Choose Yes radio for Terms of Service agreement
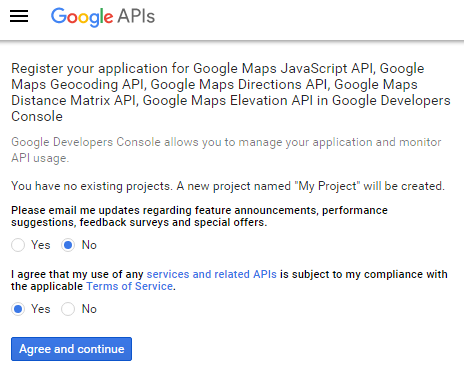464x376 pixels. (18, 309)
